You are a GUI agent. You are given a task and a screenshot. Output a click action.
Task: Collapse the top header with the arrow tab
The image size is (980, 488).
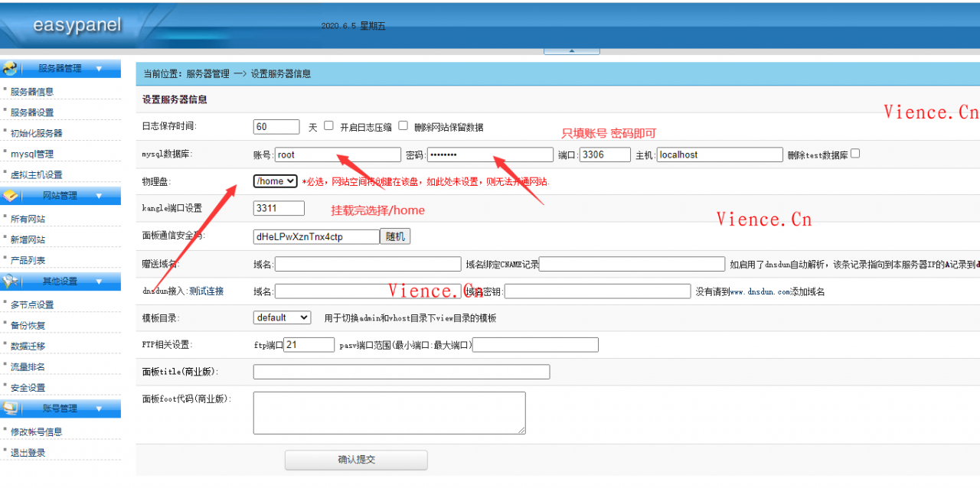pyautogui.click(x=571, y=51)
